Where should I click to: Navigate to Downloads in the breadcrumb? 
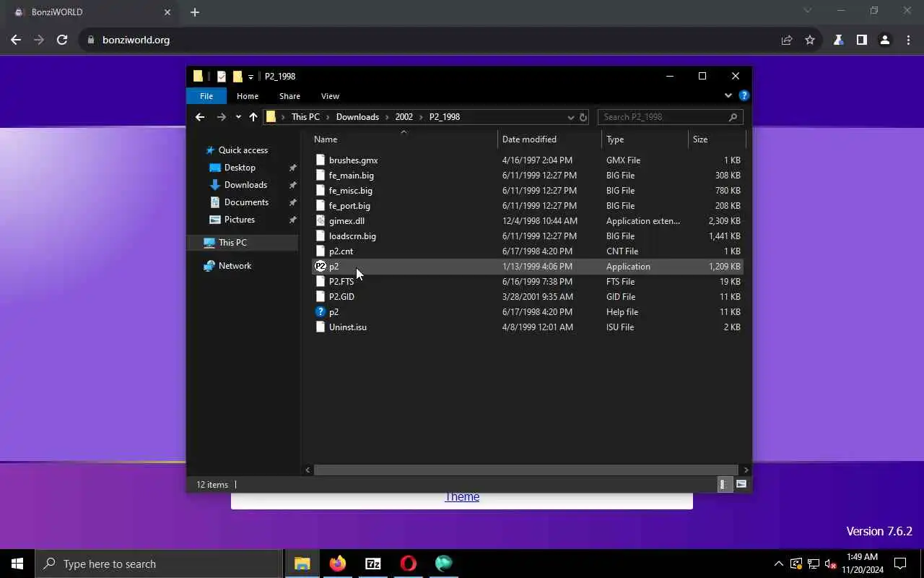[x=357, y=117]
